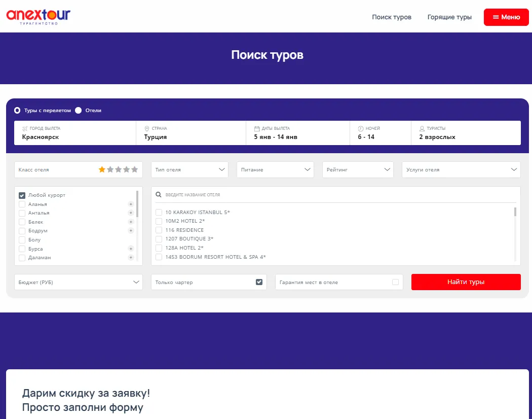Click the first star in hotel class
This screenshot has width=532, height=419.
click(102, 169)
